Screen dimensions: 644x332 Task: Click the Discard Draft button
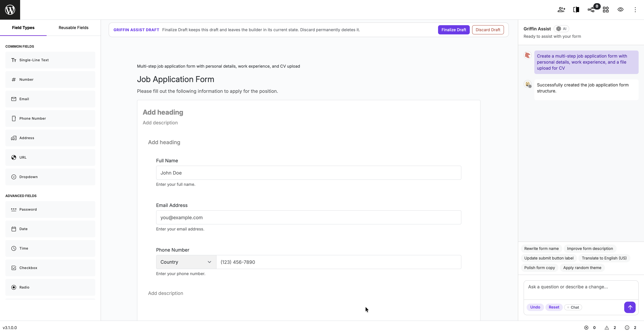(488, 30)
